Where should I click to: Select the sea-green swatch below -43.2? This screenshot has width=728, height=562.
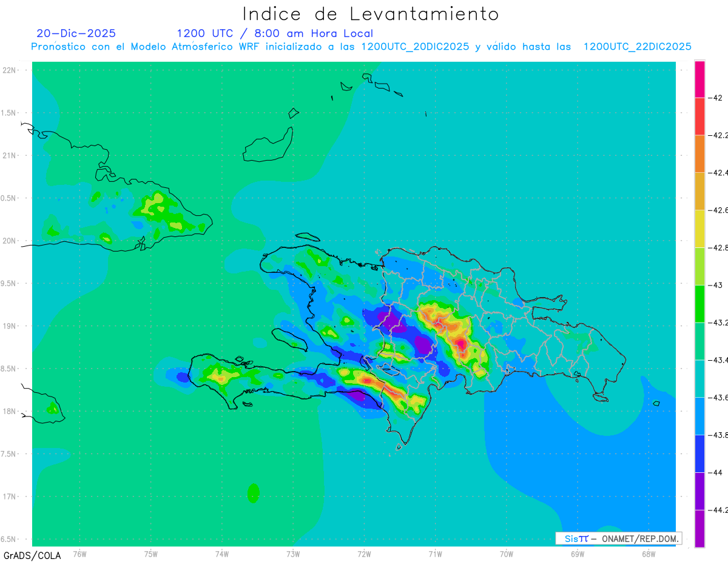coord(699,341)
